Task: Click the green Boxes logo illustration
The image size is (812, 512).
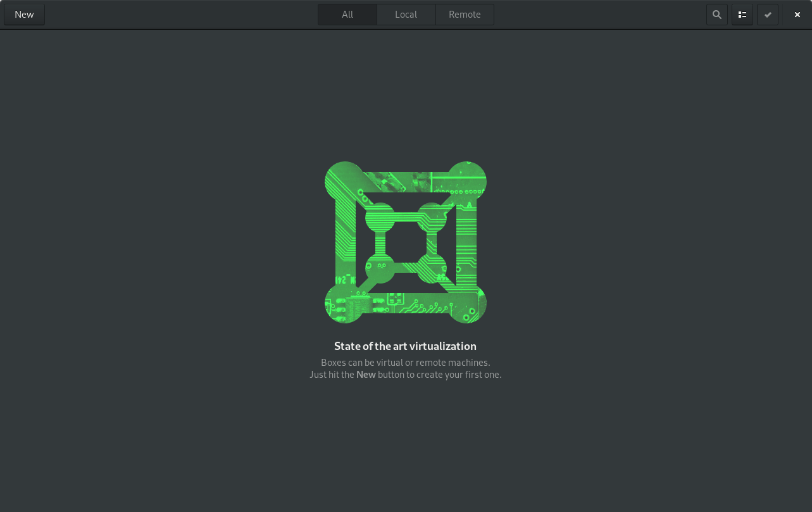Action: (406, 242)
